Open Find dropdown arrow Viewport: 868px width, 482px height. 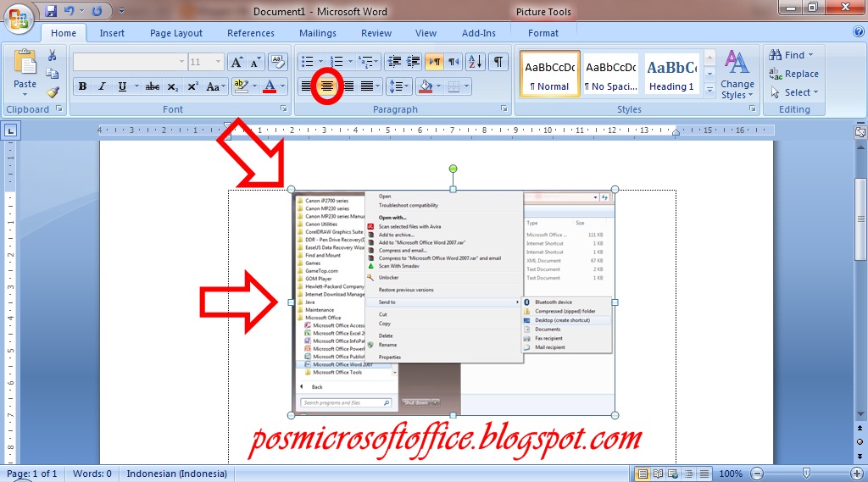coord(811,55)
